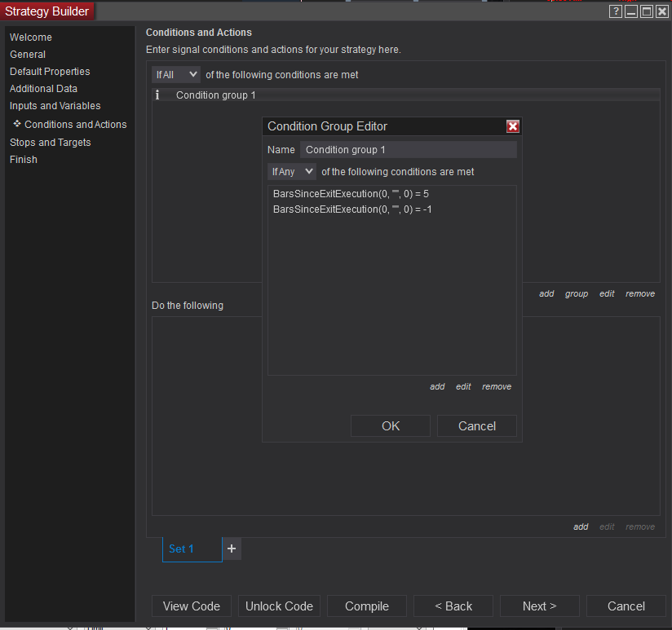Viewport: 672px width, 630px height.
Task: Select the Set 1 tab
Action: coord(192,549)
